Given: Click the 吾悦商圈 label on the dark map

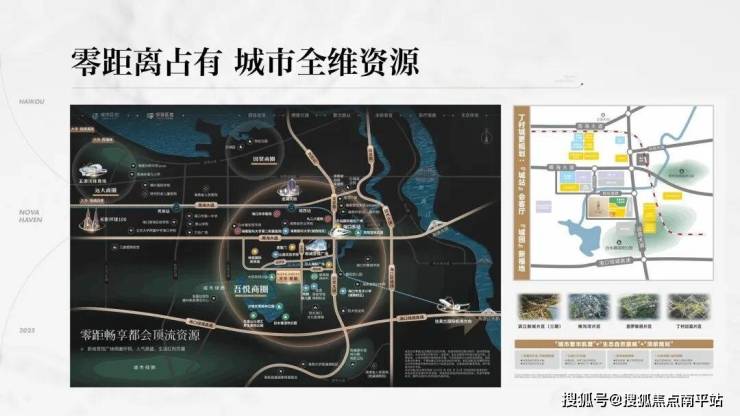Looking at the screenshot, I should pyautogui.click(x=252, y=289).
